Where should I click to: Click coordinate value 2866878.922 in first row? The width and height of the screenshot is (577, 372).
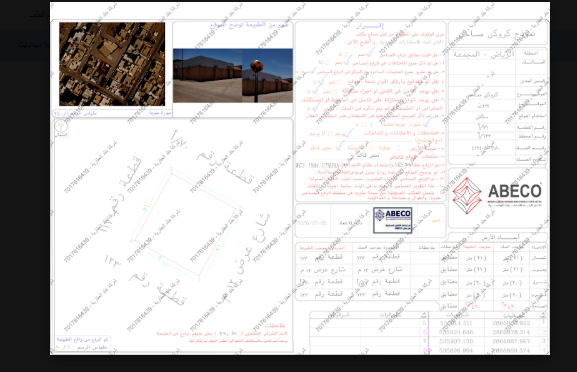511,323
